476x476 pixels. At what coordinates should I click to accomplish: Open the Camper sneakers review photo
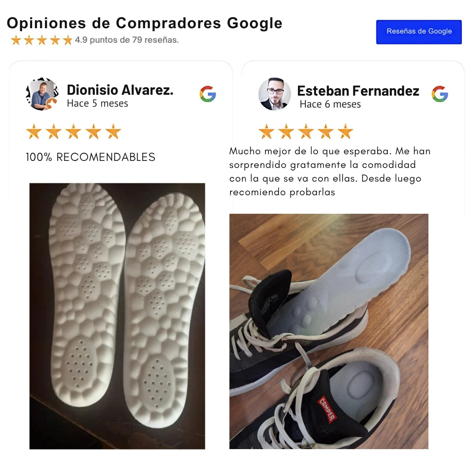[x=329, y=331]
